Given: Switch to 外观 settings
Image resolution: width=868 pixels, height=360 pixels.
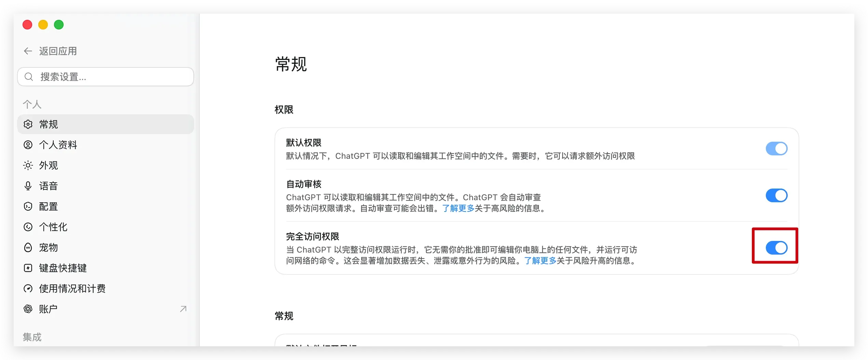Looking at the screenshot, I should point(106,165).
